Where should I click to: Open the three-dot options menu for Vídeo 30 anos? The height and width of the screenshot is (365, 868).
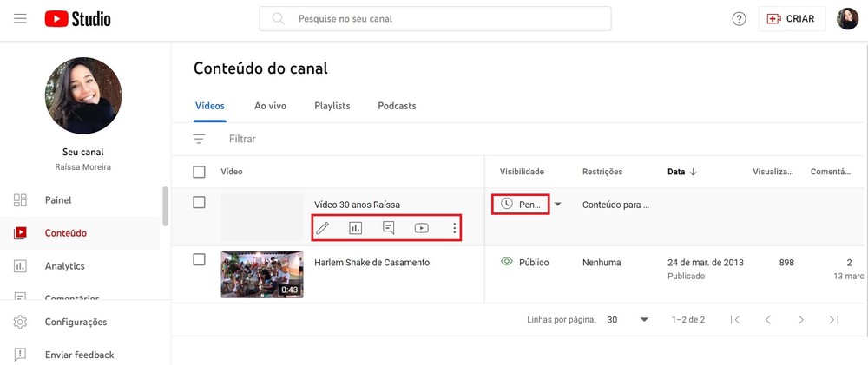tap(455, 228)
